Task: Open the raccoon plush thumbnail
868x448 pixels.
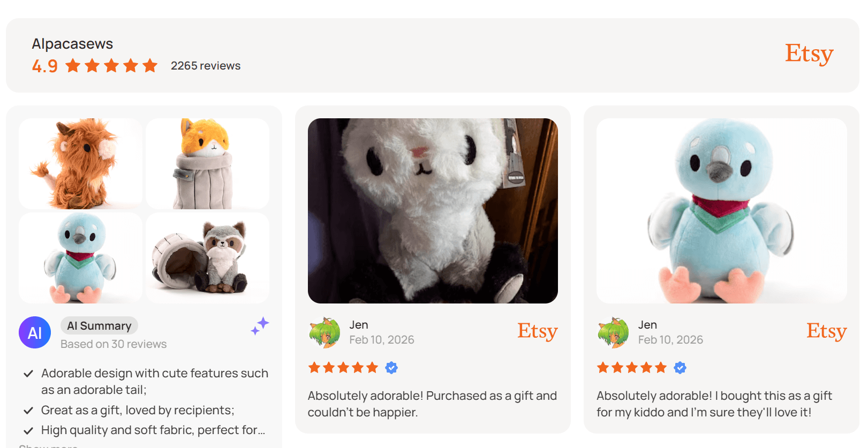Action: point(207,257)
